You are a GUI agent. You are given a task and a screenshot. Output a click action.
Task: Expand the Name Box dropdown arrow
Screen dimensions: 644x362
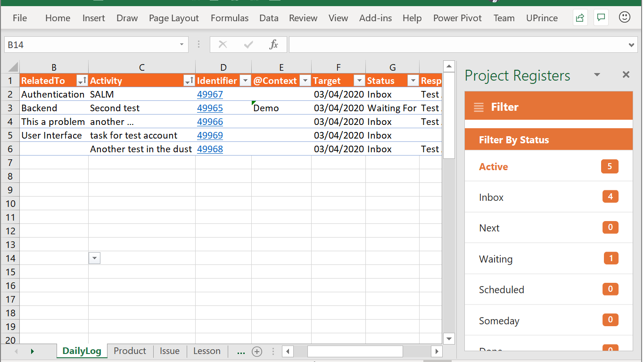182,45
